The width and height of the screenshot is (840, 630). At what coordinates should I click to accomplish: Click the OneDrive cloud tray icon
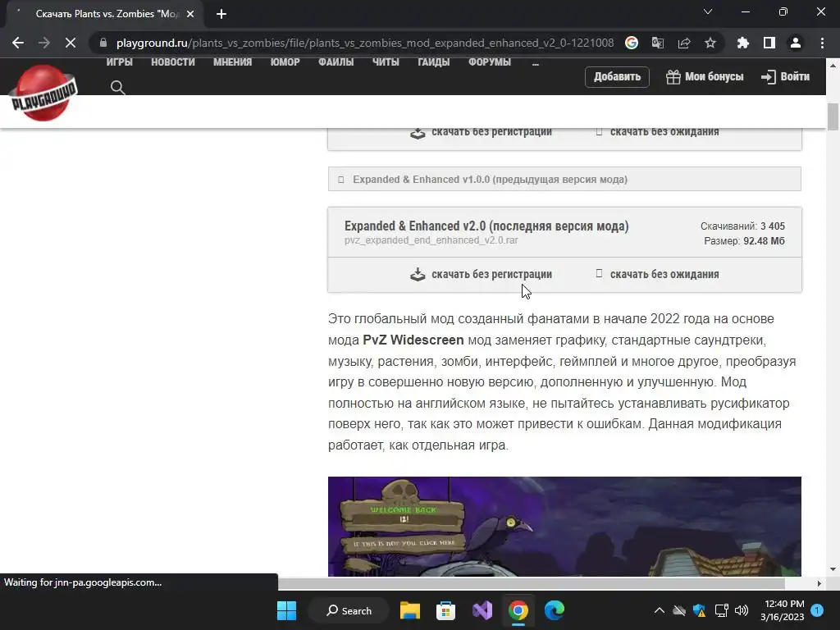679,610
